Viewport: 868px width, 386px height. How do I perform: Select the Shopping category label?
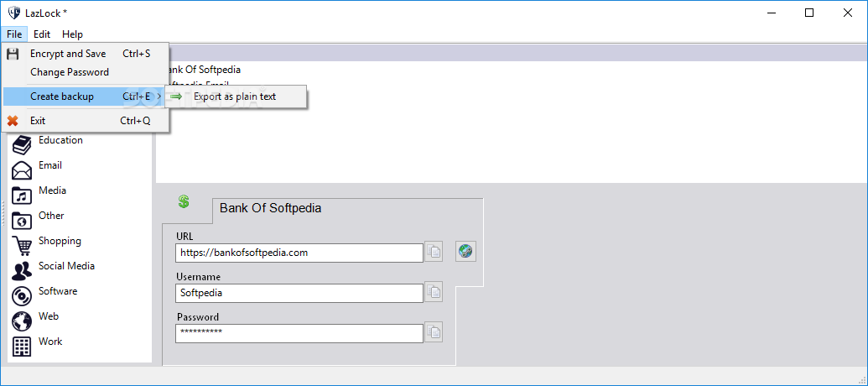pos(60,241)
